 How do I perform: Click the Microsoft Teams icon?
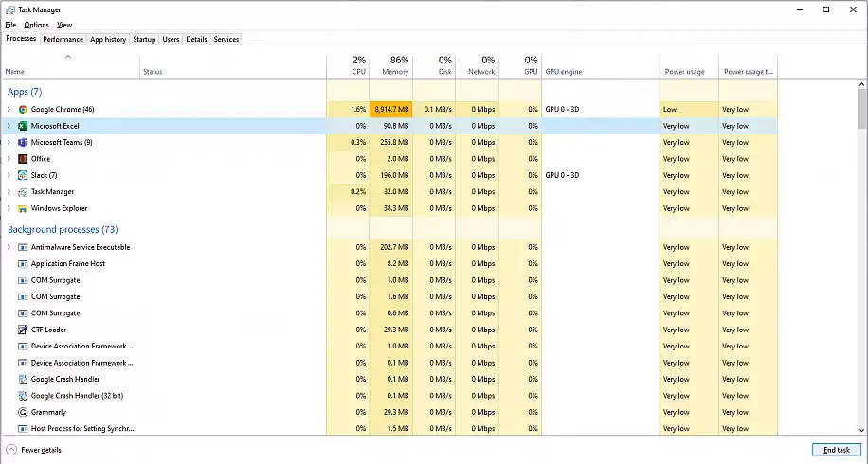[23, 143]
